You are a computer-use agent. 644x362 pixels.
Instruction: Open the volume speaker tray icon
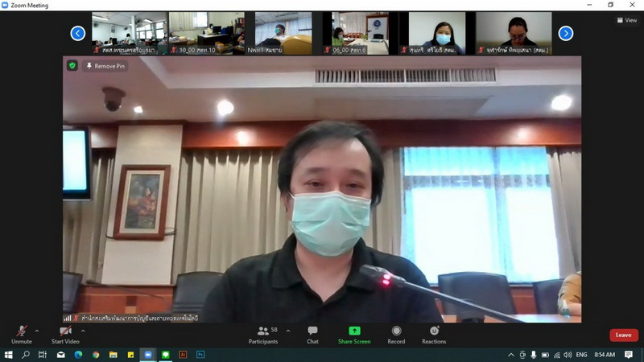[x=568, y=355]
